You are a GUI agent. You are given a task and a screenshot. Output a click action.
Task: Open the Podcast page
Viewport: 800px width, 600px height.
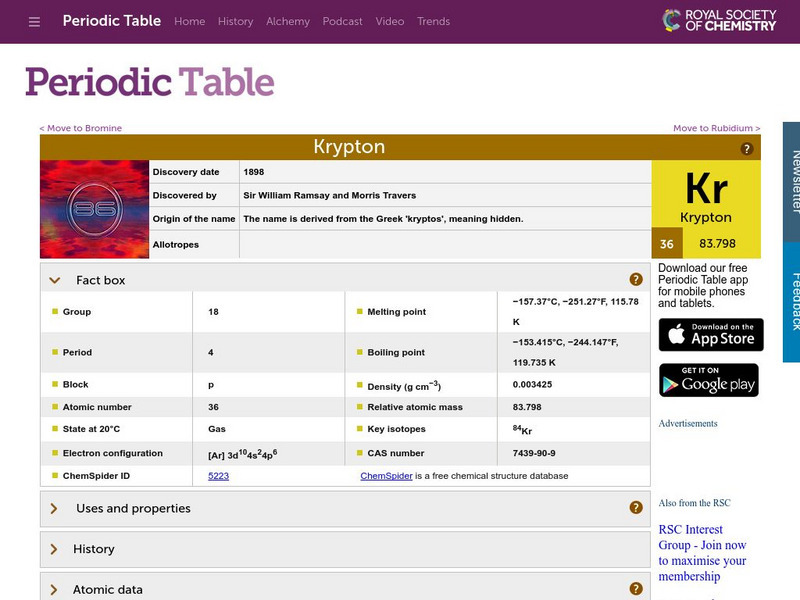tap(343, 21)
